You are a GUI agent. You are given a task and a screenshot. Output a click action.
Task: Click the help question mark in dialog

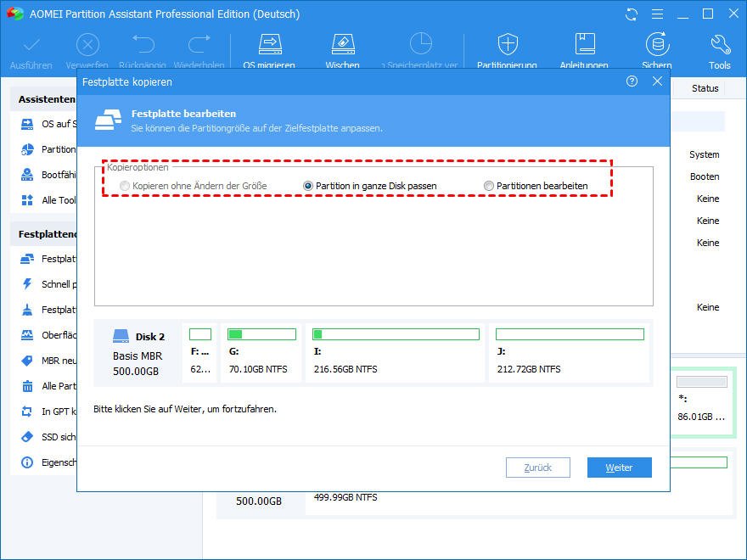pyautogui.click(x=632, y=81)
